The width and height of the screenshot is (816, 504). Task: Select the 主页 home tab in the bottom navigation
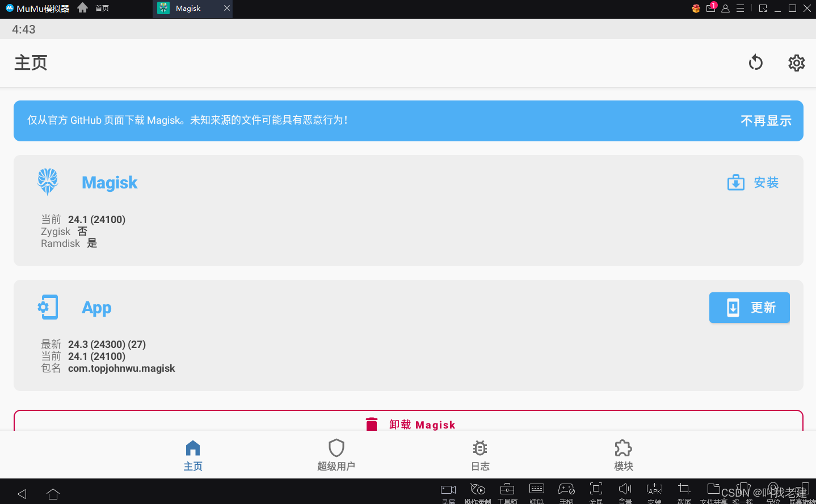(193, 456)
